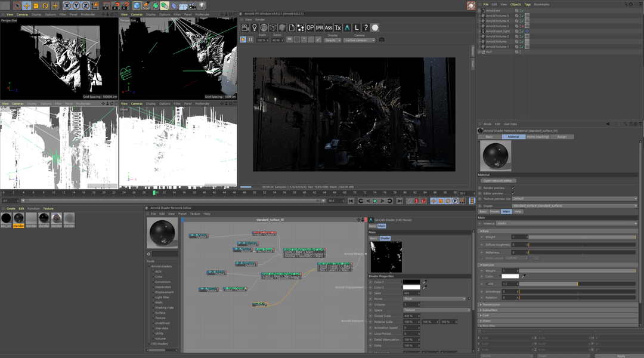The width and height of the screenshot is (644, 358).
Task: Open Arnold help question mark icon
Action: 366,27
